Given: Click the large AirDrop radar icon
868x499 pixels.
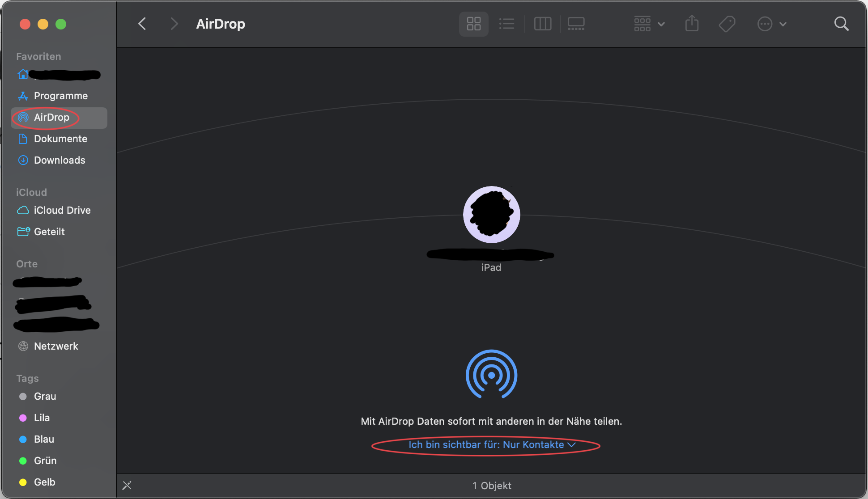Looking at the screenshot, I should click(x=491, y=375).
